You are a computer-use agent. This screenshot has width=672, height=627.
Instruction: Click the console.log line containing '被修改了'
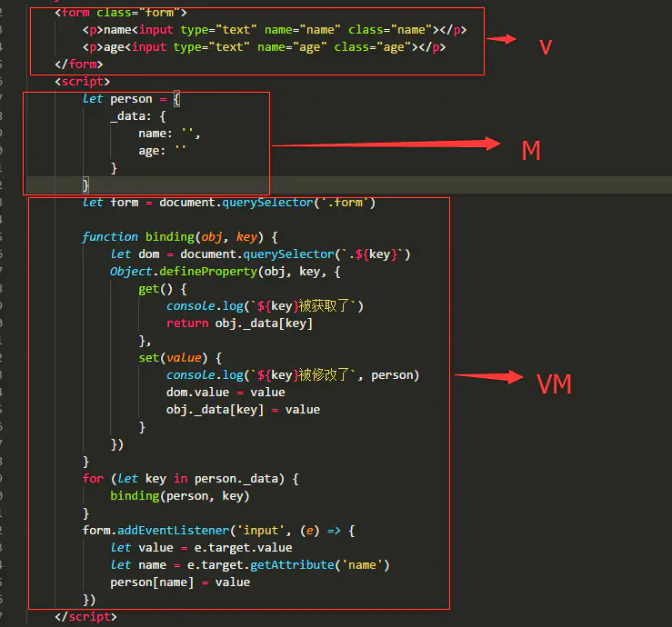293,375
